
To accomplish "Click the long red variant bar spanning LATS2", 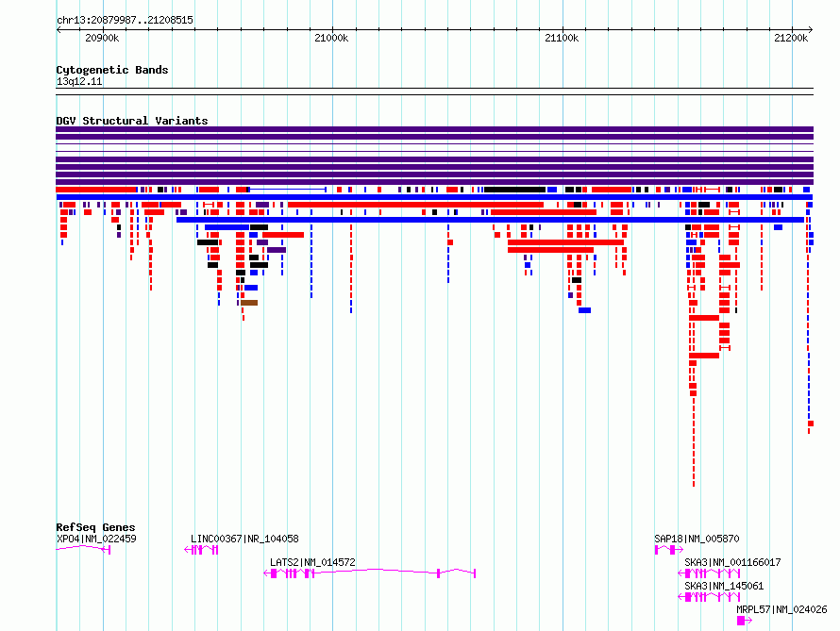I will [415, 205].
